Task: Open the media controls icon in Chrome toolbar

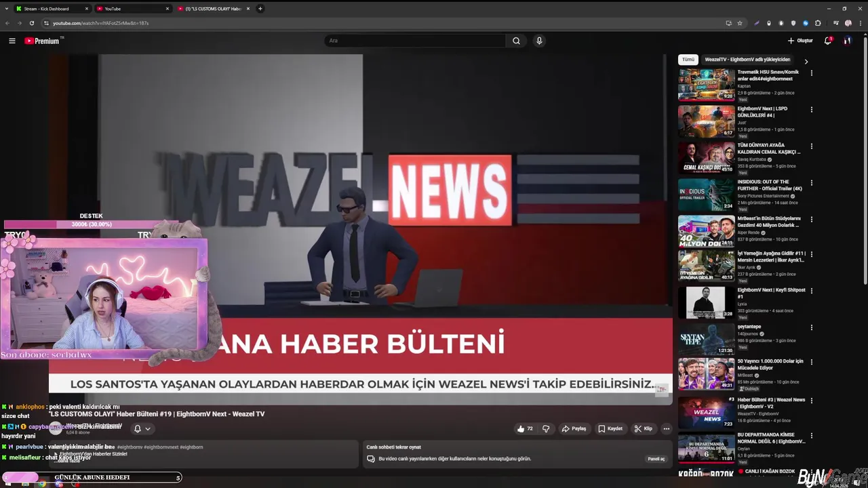Action: point(836,23)
